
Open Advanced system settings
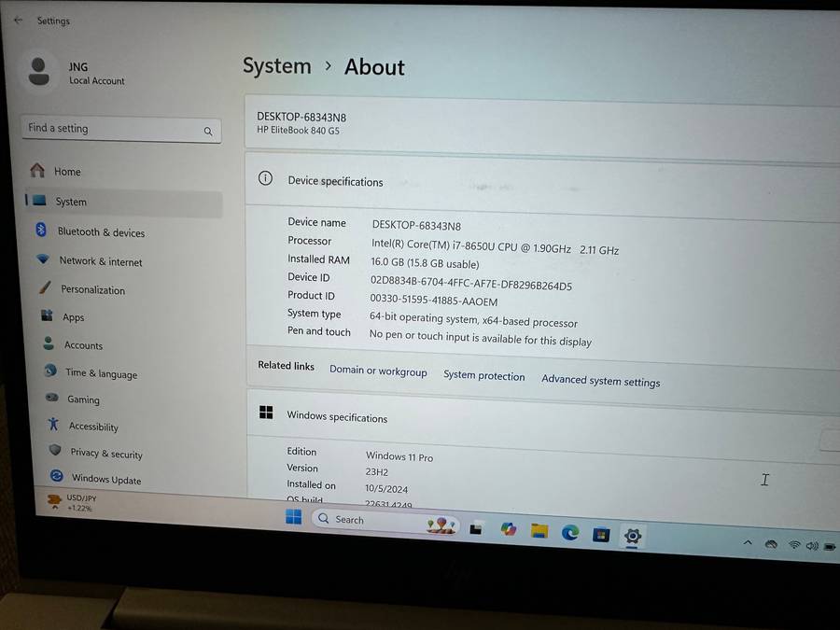point(600,381)
